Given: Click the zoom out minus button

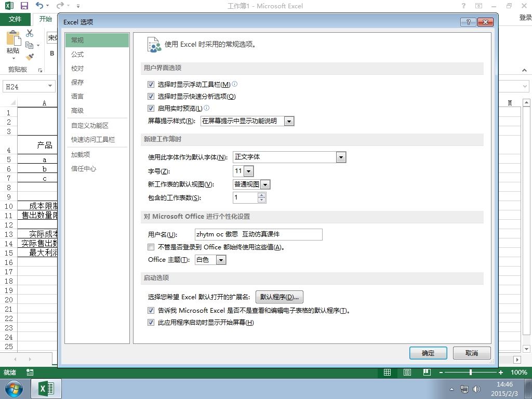Looking at the screenshot, I should pyautogui.click(x=441, y=373).
